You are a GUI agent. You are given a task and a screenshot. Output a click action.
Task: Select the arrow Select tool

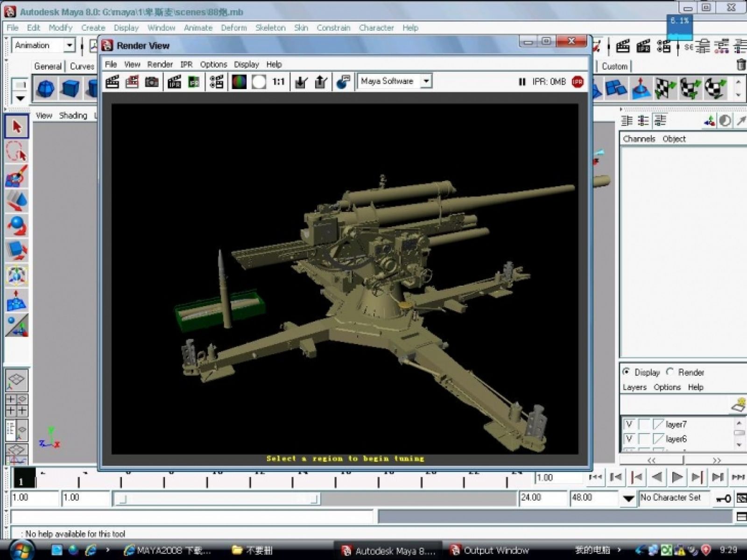click(x=16, y=126)
